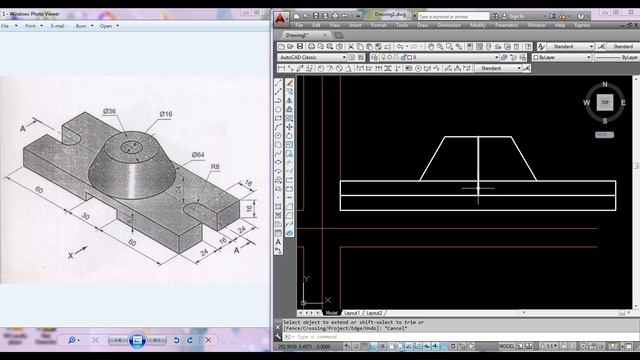The width and height of the screenshot is (640, 360).
Task: Click the New drawing icon in standard toolbar
Action: 281,47
